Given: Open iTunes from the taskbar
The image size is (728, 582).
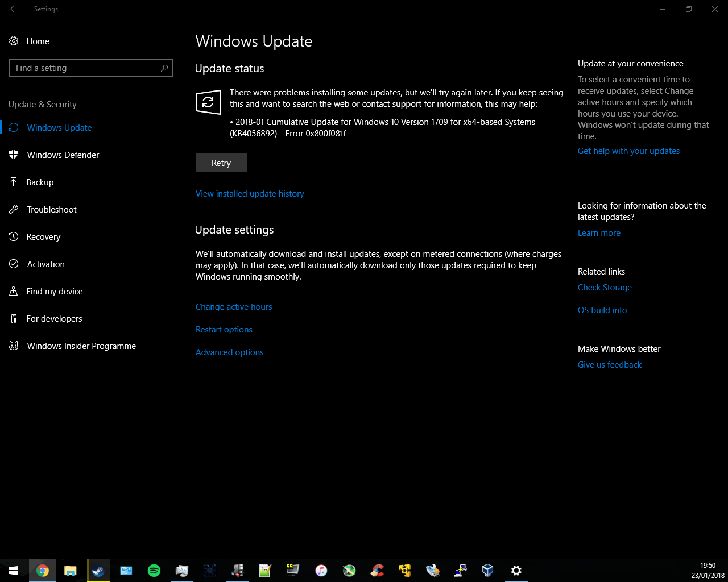Looking at the screenshot, I should click(x=321, y=571).
